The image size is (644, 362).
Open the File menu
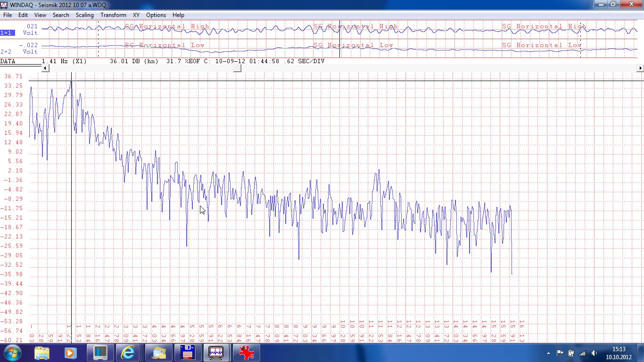pyautogui.click(x=8, y=15)
